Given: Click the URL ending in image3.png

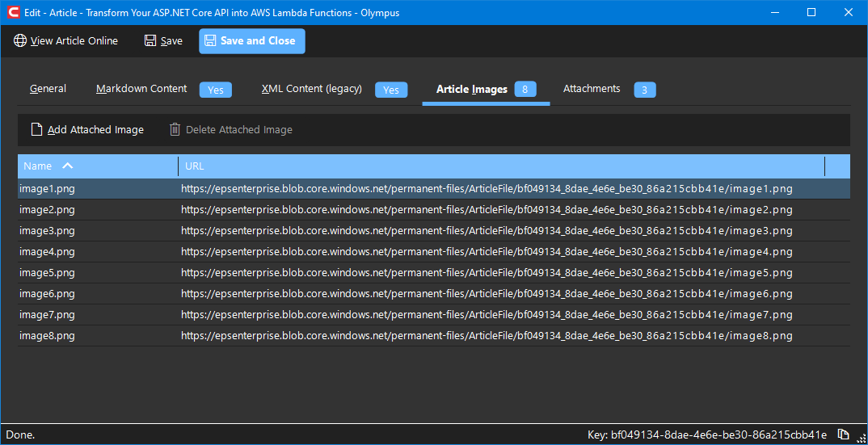Looking at the screenshot, I should [x=487, y=231].
